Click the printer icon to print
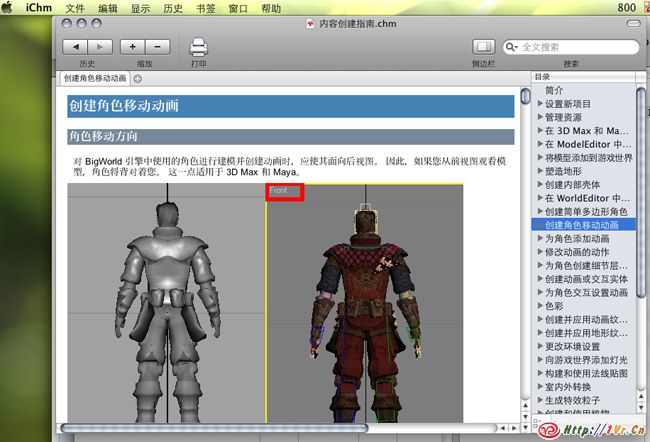This screenshot has height=442, width=650. 198,46
